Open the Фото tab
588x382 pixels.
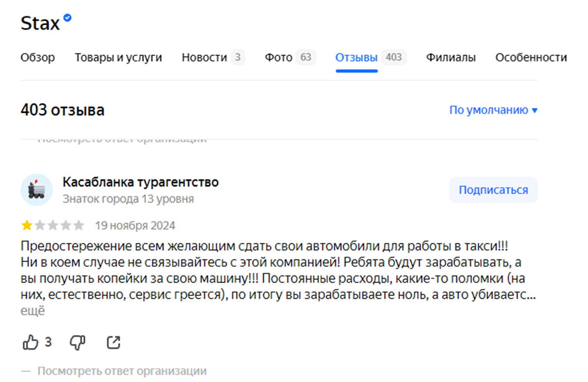[x=290, y=57]
